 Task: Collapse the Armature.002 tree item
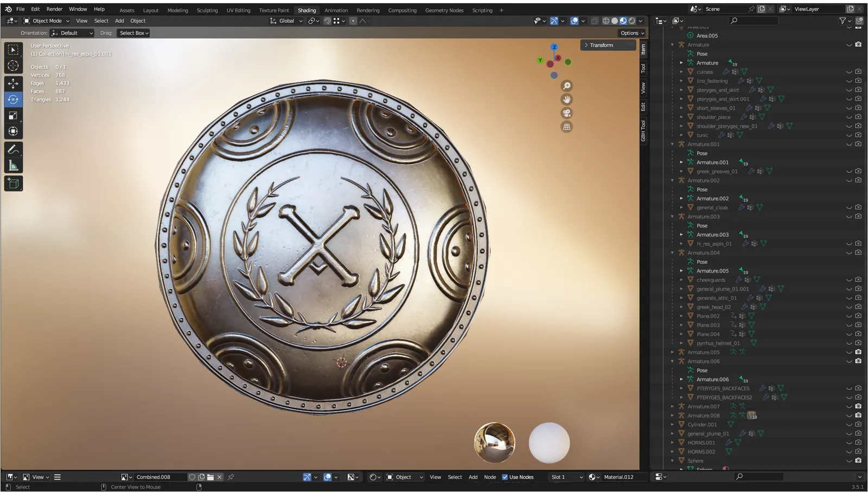pyautogui.click(x=673, y=180)
